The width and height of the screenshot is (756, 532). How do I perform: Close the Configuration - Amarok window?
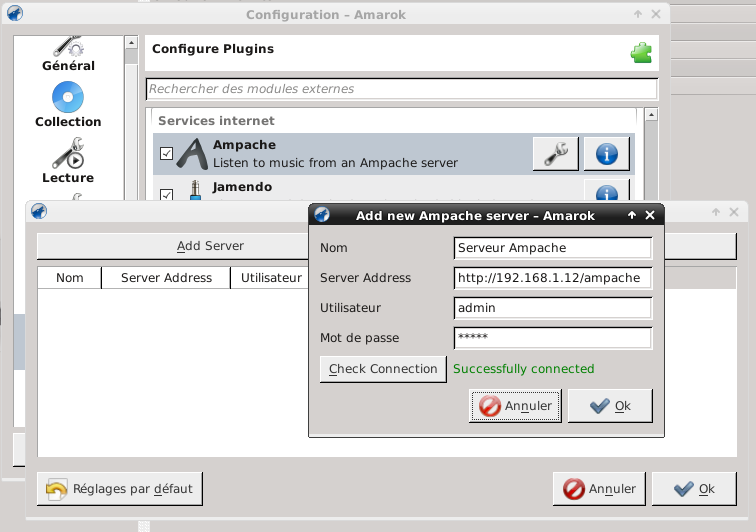pyautogui.click(x=656, y=14)
